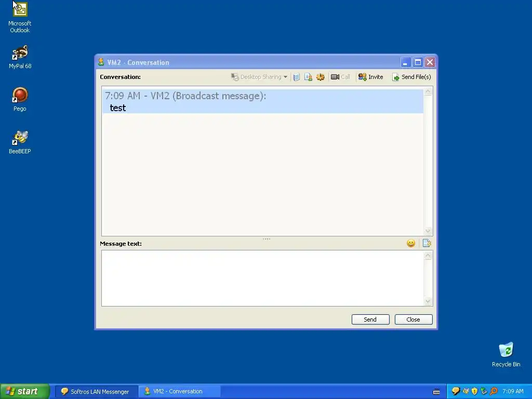Open the Windows start menu
This screenshot has height=399, width=532.
[x=24, y=391]
